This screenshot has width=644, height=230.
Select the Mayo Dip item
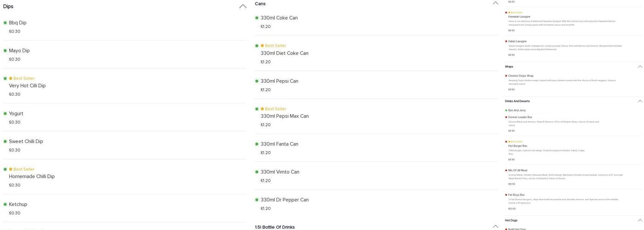[19, 51]
